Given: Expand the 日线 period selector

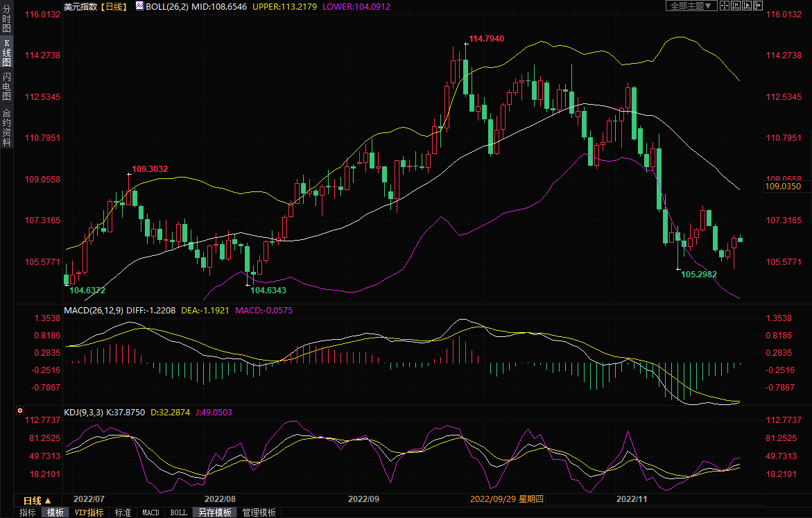Looking at the screenshot, I should click(x=37, y=501).
